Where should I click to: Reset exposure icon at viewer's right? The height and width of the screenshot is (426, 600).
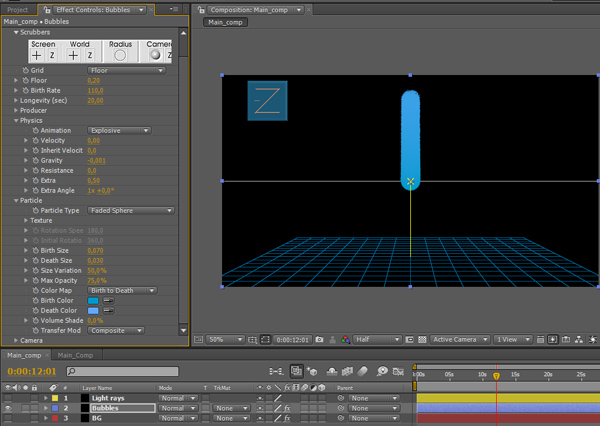[x=593, y=339]
